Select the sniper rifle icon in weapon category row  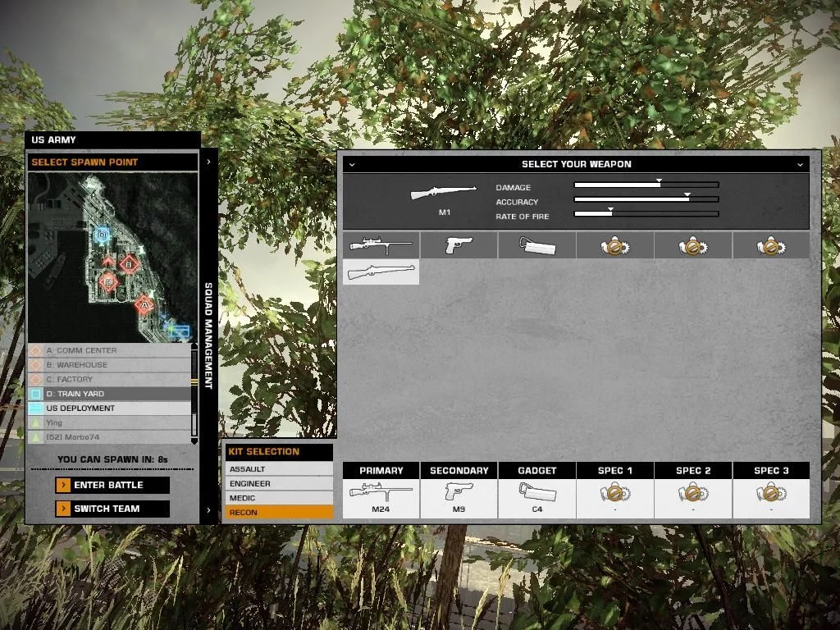[x=381, y=245]
